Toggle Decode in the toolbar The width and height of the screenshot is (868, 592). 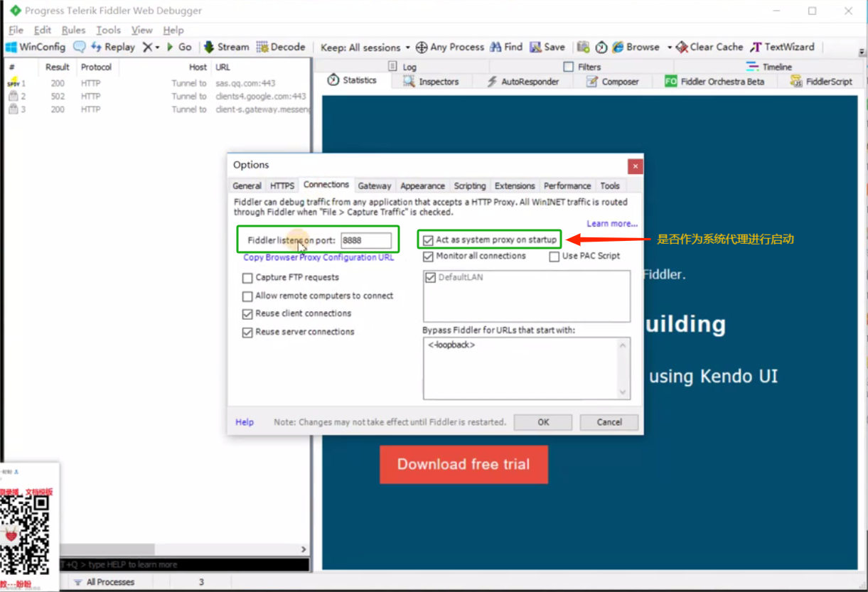coord(281,47)
